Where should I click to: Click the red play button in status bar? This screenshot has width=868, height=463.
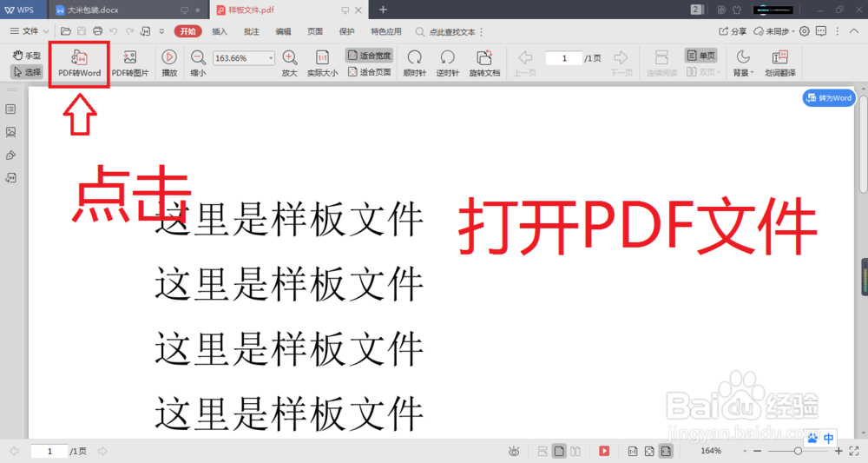point(604,451)
